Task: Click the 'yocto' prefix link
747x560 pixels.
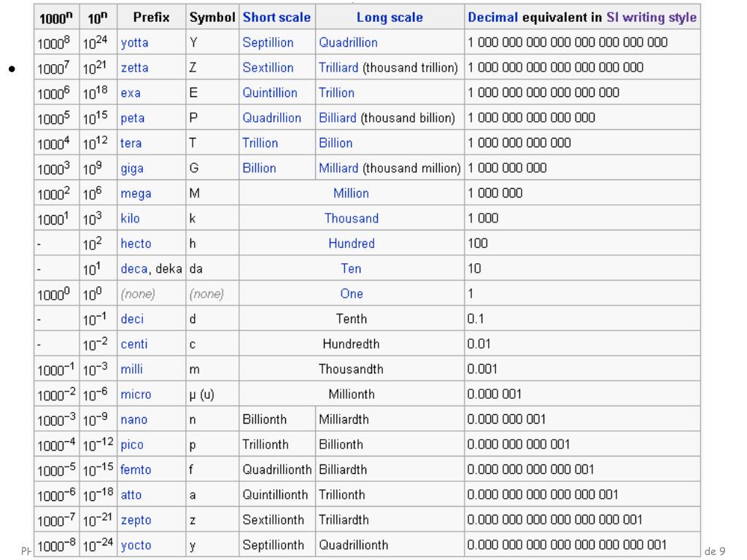Action: click(x=136, y=545)
